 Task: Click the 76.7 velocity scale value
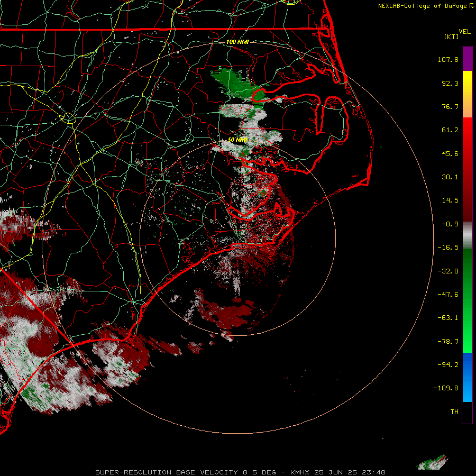[450, 106]
